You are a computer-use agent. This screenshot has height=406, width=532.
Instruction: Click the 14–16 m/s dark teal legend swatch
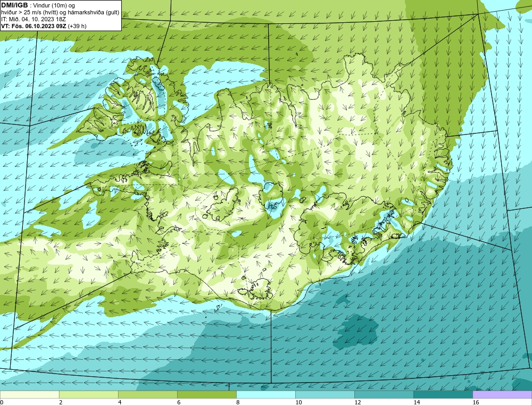coord(443,394)
